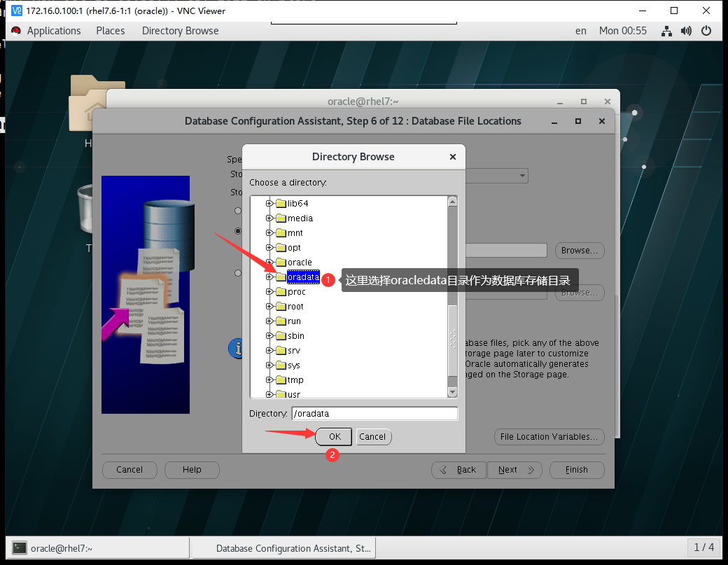Image resolution: width=728 pixels, height=565 pixels.
Task: Click the opt folder icon
Action: point(281,247)
